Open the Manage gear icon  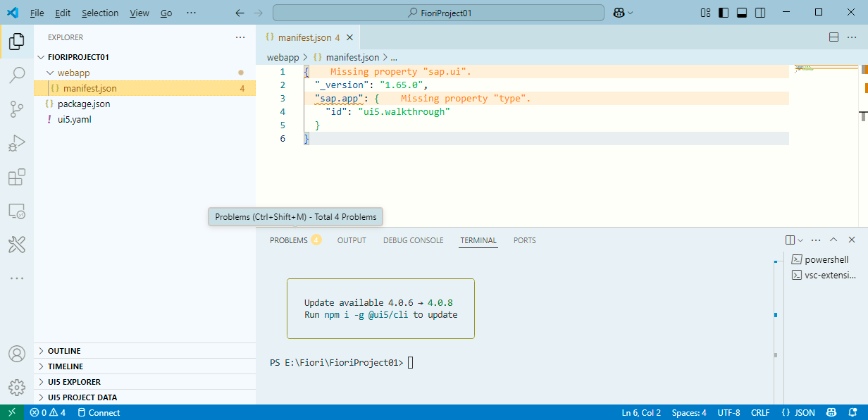tap(17, 388)
